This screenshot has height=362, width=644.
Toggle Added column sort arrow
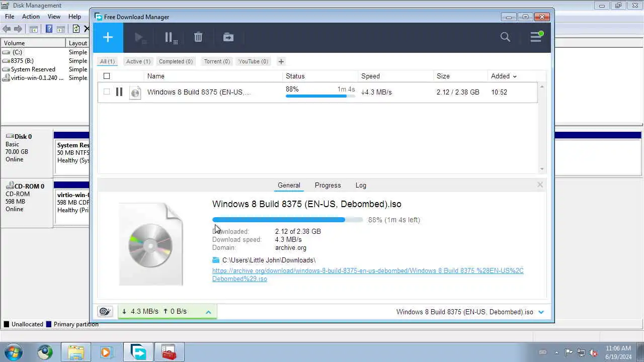click(515, 76)
